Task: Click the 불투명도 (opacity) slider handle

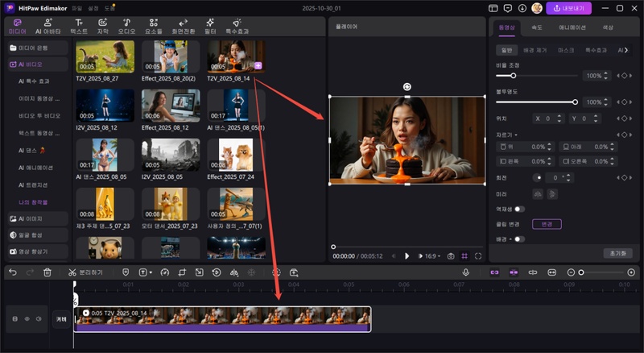Action: [x=575, y=102]
